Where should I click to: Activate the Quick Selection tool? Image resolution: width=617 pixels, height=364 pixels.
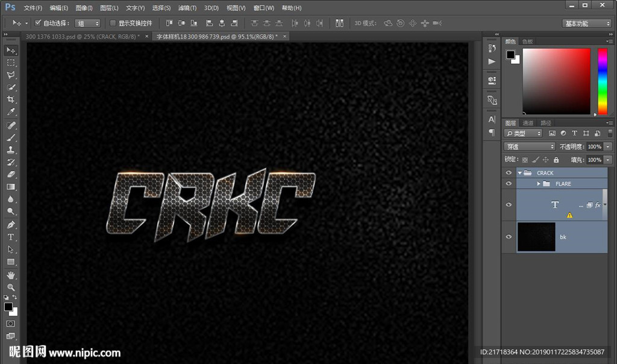(11, 87)
